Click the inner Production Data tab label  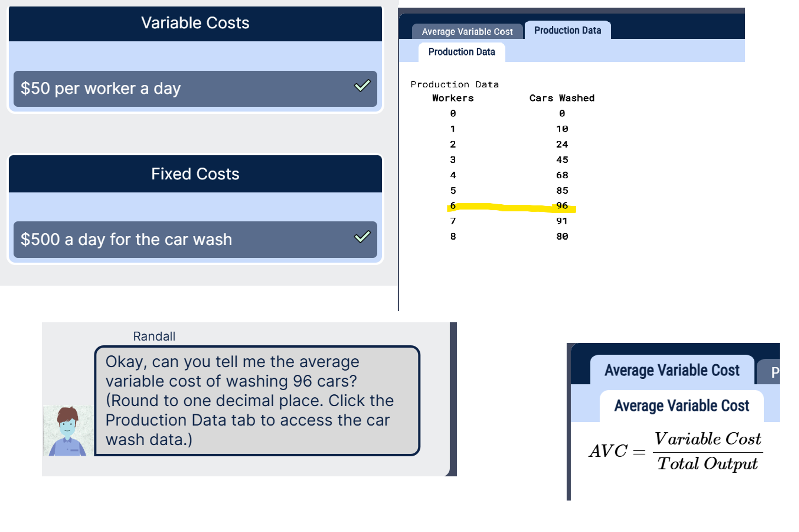click(462, 51)
